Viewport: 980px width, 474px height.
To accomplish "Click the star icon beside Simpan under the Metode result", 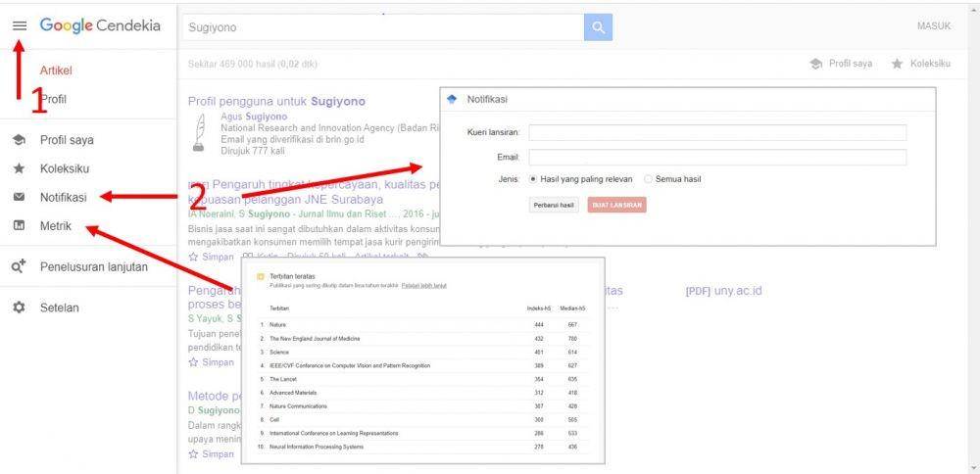I will coord(193,454).
